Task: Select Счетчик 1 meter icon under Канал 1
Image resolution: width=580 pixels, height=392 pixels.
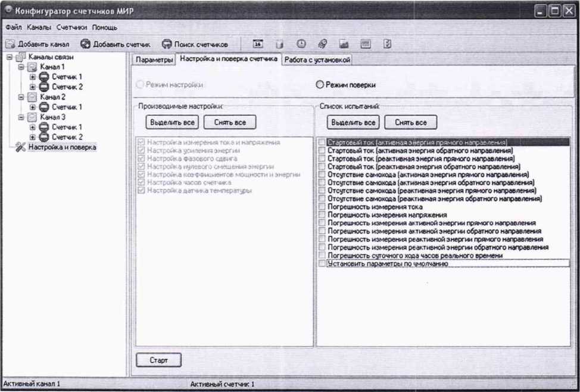Action: pyautogui.click(x=44, y=77)
